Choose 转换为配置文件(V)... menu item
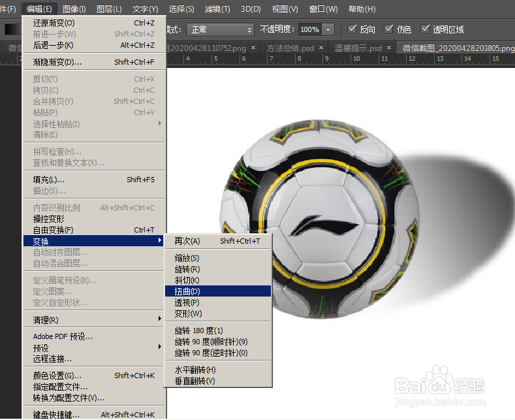Image resolution: width=515 pixels, height=420 pixels. (x=93, y=398)
